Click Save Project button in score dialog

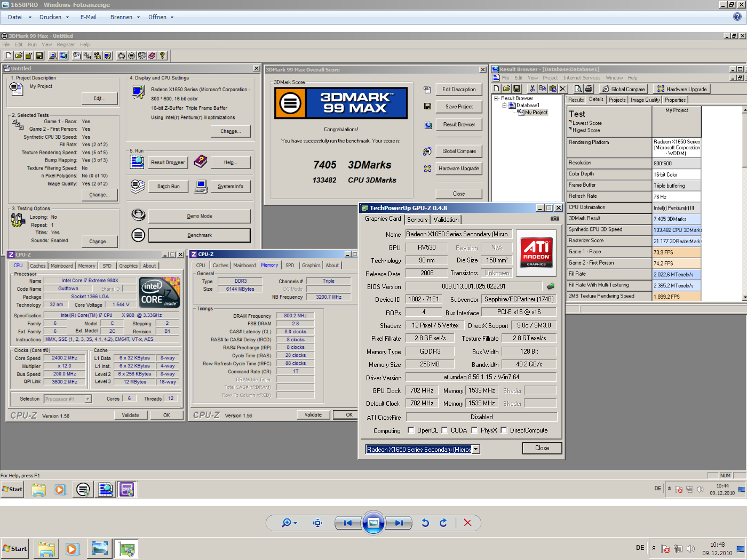click(x=459, y=107)
